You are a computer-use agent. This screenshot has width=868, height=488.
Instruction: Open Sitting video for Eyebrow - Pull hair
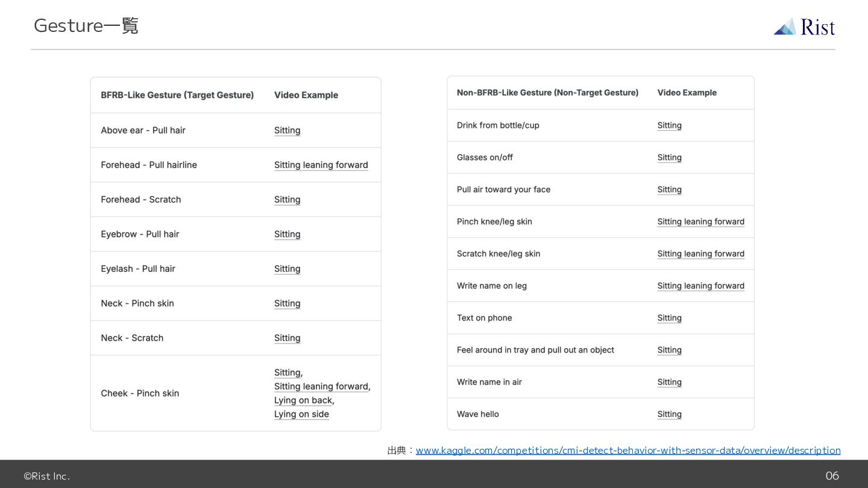[287, 234]
